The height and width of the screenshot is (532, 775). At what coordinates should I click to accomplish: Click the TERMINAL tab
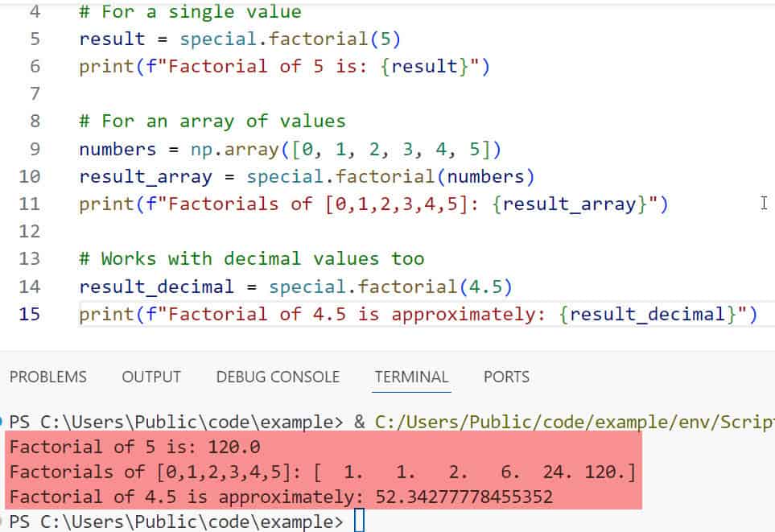click(411, 377)
